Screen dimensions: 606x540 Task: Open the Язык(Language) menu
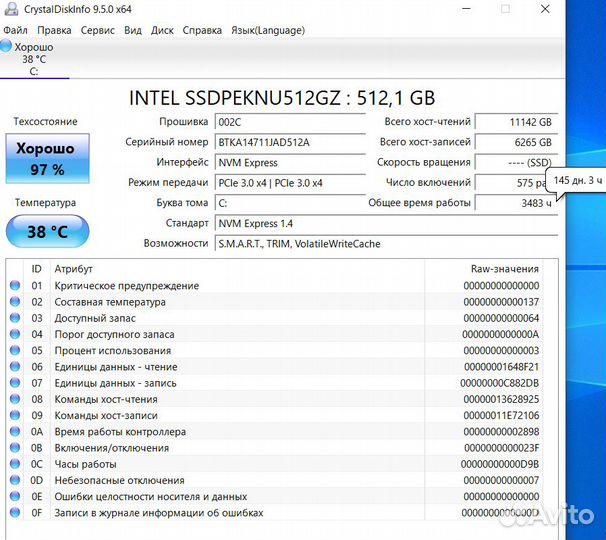[x=268, y=30]
